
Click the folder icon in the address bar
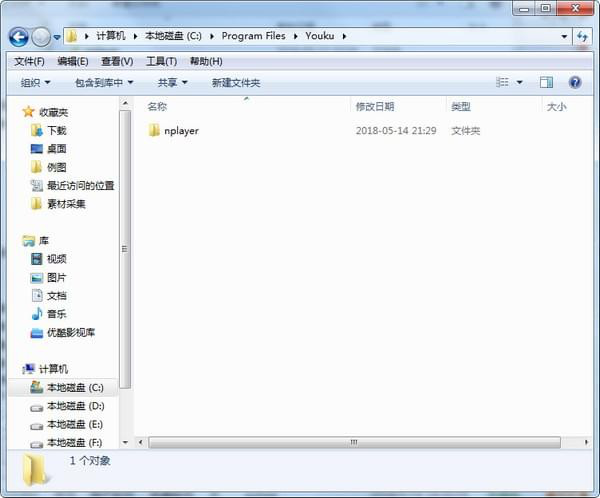pyautogui.click(x=71, y=36)
